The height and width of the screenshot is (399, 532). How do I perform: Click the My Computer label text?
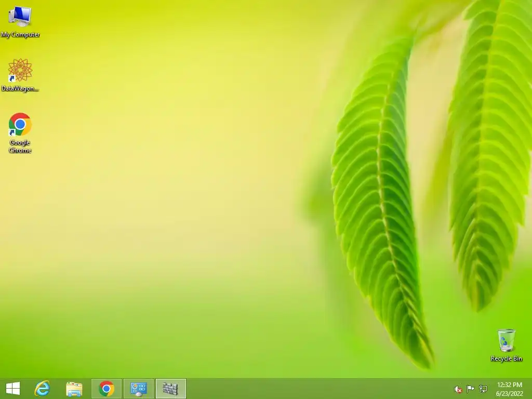(20, 34)
